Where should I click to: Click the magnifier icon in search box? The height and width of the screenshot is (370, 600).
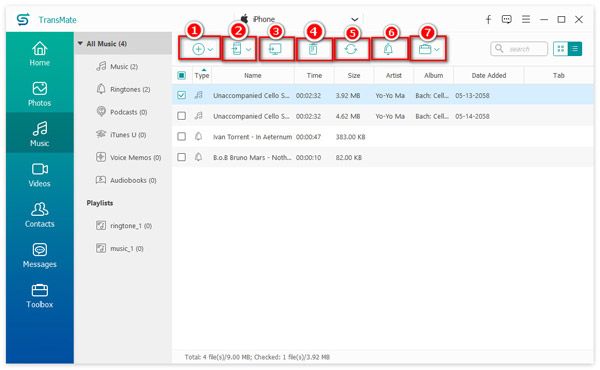tap(499, 48)
